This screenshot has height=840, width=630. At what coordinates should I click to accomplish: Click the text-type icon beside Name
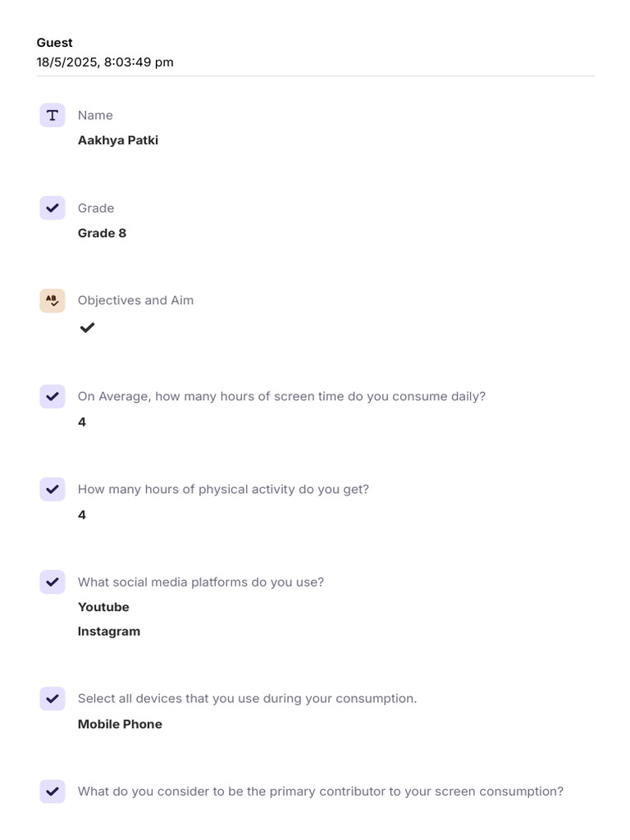coord(52,116)
